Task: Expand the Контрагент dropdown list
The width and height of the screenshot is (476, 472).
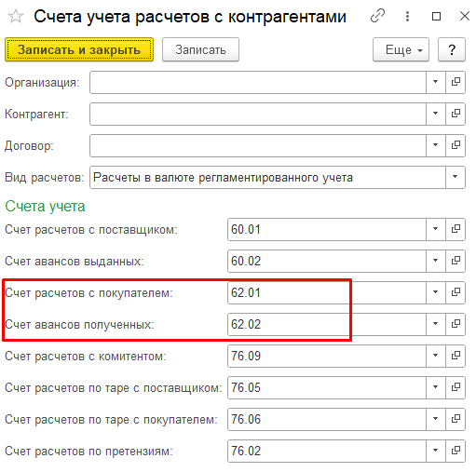Action: pyautogui.click(x=436, y=114)
